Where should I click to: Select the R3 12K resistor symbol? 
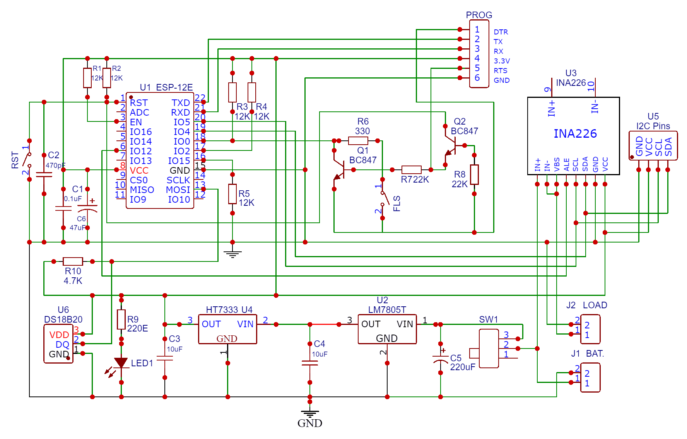pyautogui.click(x=232, y=92)
